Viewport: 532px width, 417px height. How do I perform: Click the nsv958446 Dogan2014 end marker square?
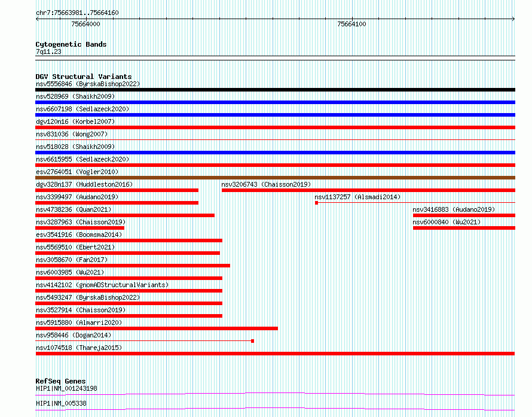coord(252,341)
